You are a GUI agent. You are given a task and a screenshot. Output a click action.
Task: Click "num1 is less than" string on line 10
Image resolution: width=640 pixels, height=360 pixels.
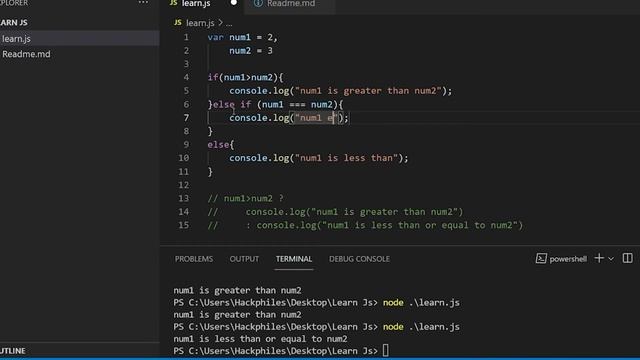(x=346, y=158)
